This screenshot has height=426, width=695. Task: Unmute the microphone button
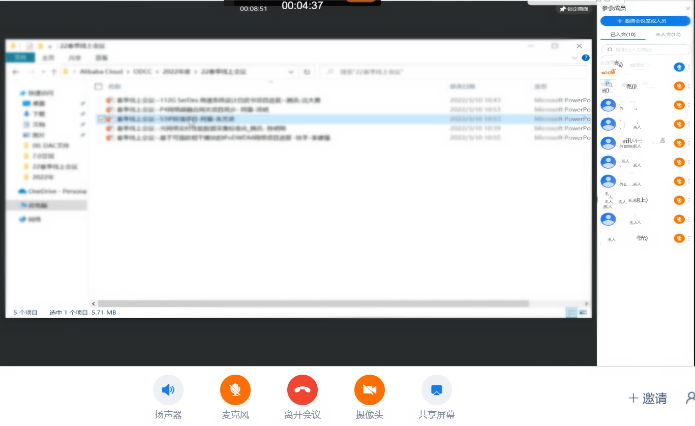pos(235,390)
